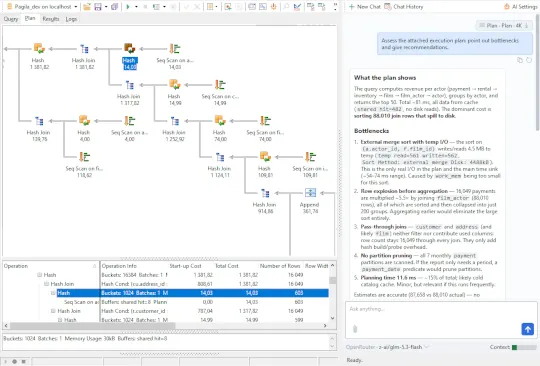Click the Context usage progress bar
This screenshot has height=366, width=540.
(524, 347)
